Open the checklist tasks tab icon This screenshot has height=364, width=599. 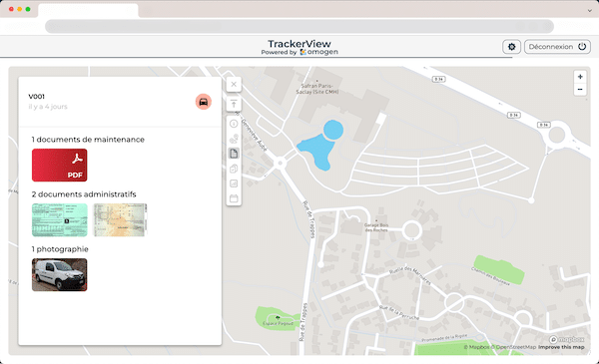(x=234, y=169)
